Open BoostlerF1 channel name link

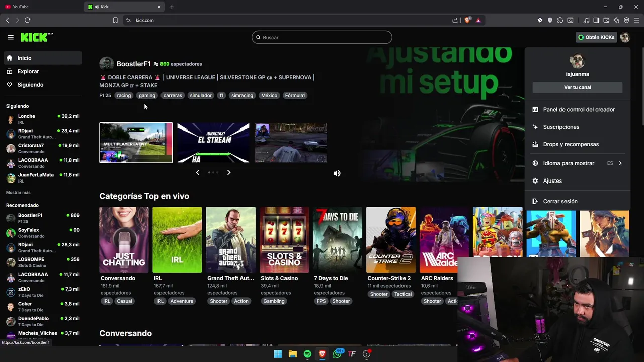click(134, 64)
